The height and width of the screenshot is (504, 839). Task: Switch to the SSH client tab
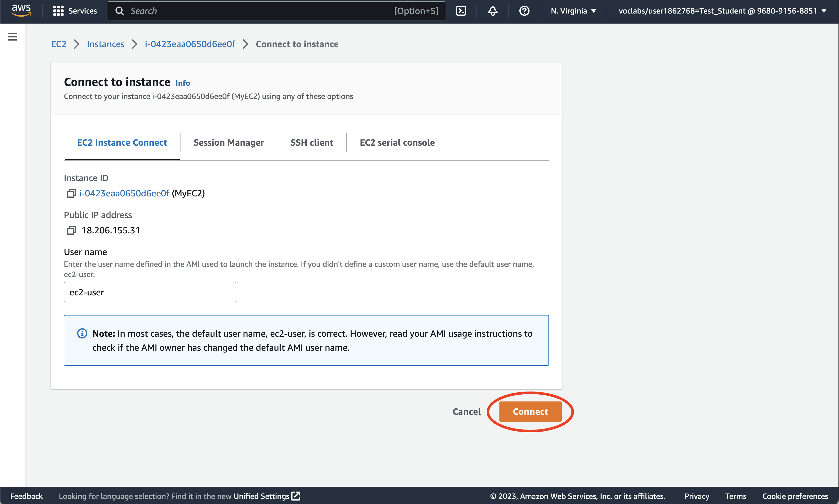[311, 143]
